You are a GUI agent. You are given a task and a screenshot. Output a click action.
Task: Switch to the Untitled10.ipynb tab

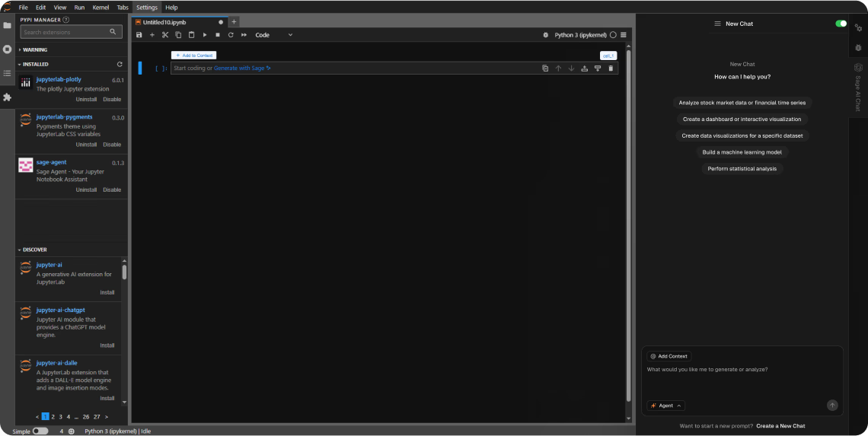click(x=164, y=22)
